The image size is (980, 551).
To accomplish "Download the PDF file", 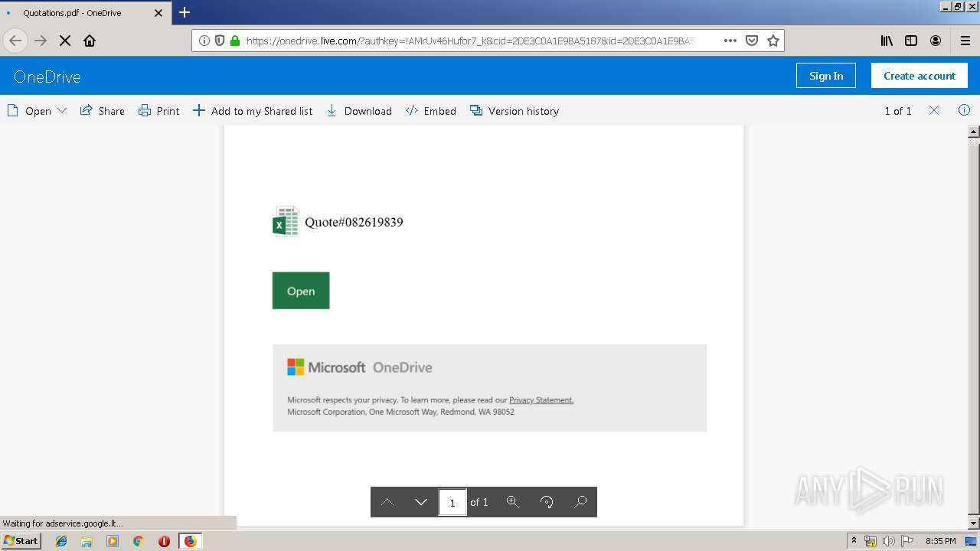I will tap(359, 111).
